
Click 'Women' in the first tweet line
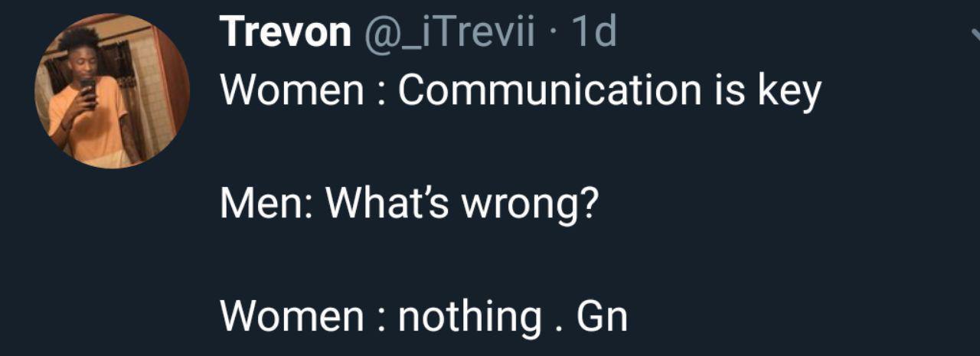coord(292,91)
